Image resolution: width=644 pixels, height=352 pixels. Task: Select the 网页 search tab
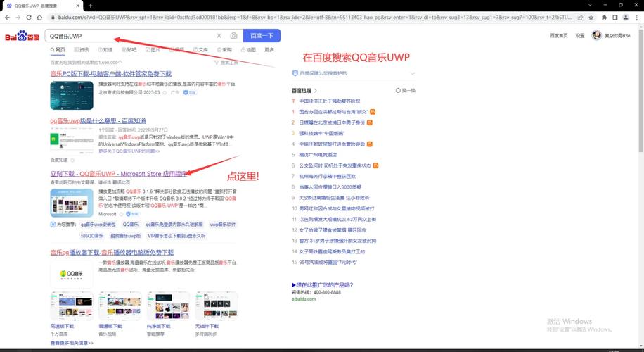(x=58, y=50)
